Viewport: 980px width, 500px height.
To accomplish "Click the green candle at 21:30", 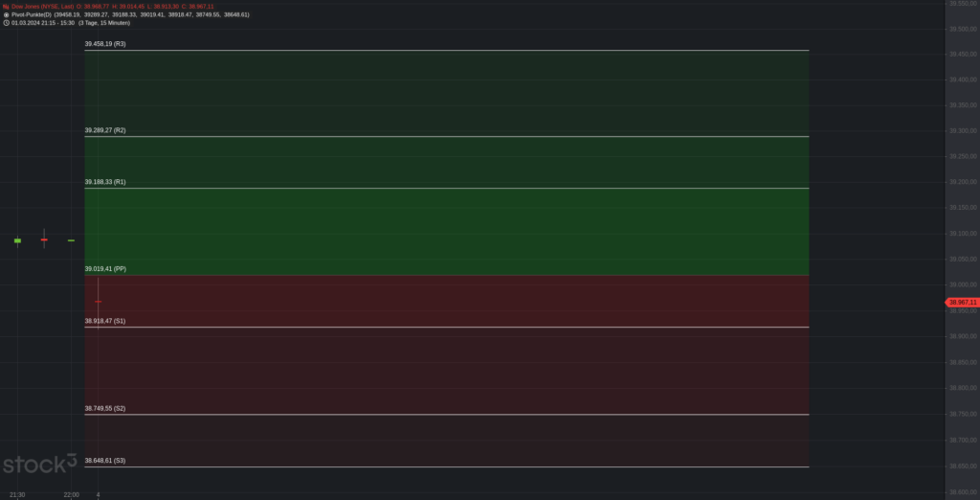I will pos(17,240).
